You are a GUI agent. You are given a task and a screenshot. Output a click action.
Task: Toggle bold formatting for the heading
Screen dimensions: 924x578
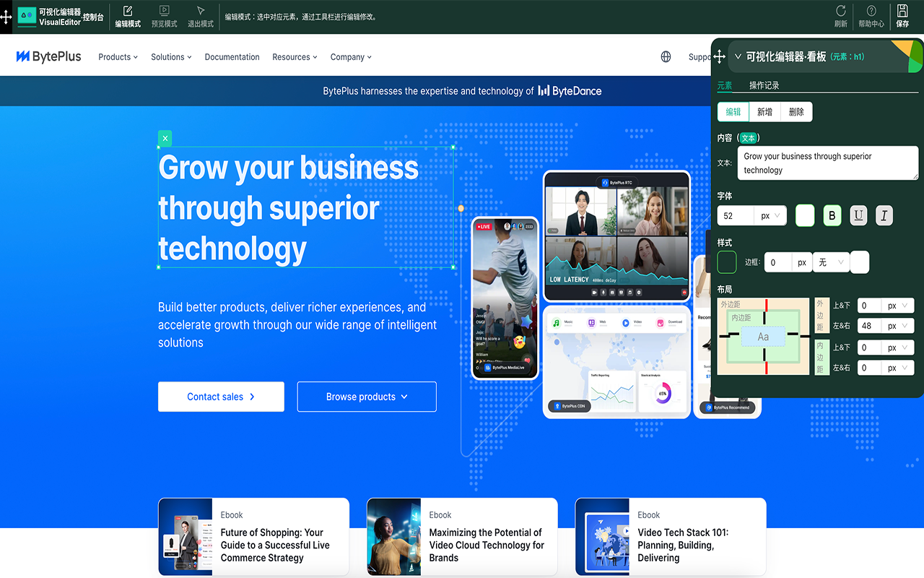click(832, 215)
